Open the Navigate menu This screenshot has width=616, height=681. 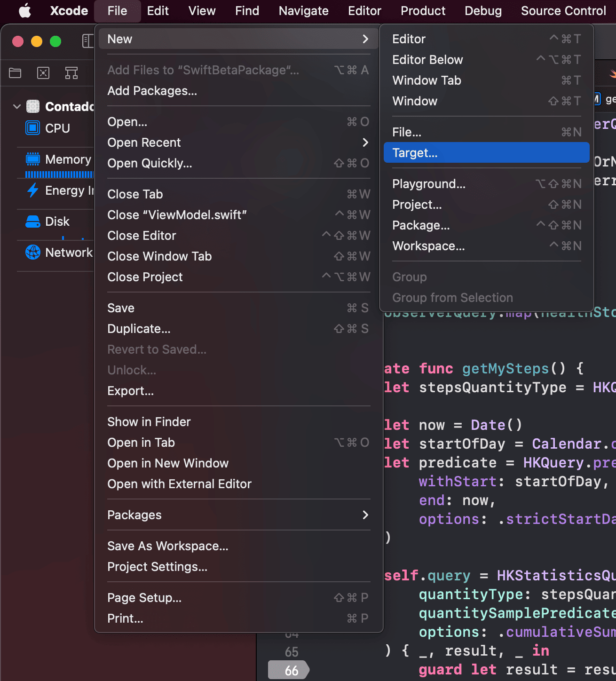[304, 10]
